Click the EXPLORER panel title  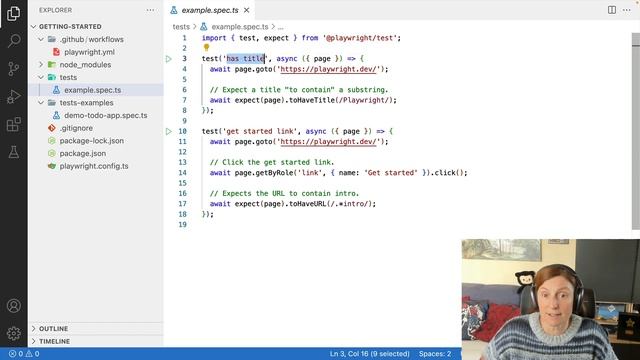(56, 10)
